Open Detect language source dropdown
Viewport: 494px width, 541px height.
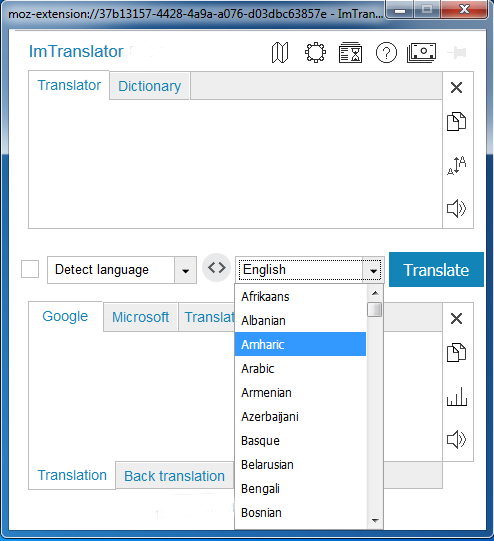122,270
